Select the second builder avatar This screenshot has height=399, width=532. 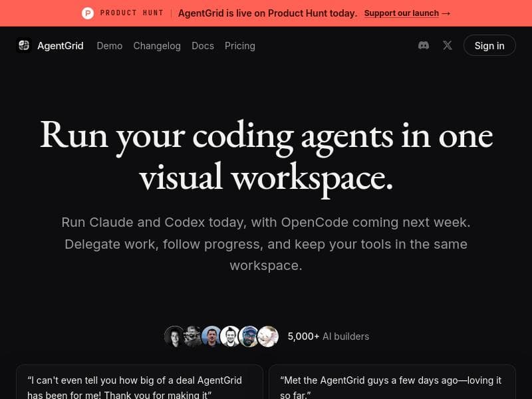coord(193,336)
